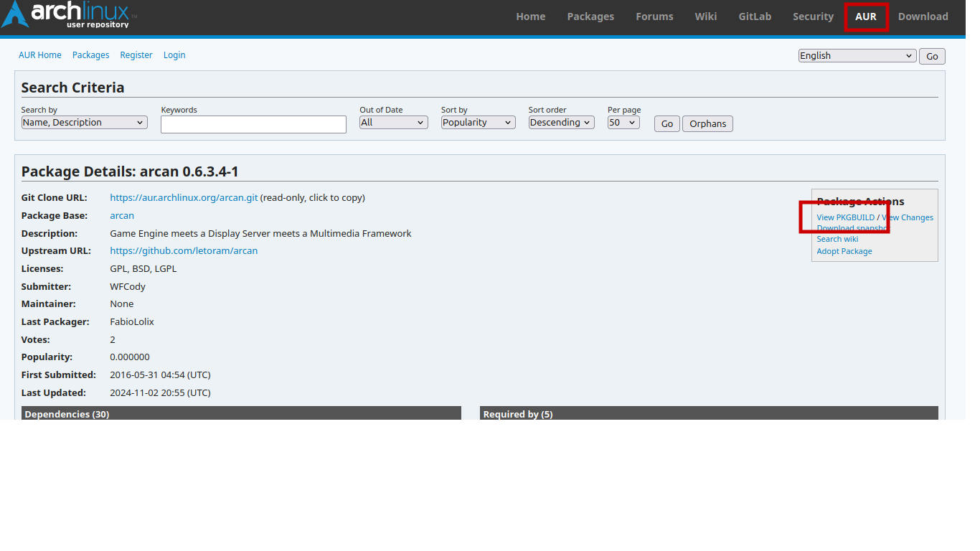Click the Last Updated date 2024-11-02 20:55

pos(160,393)
